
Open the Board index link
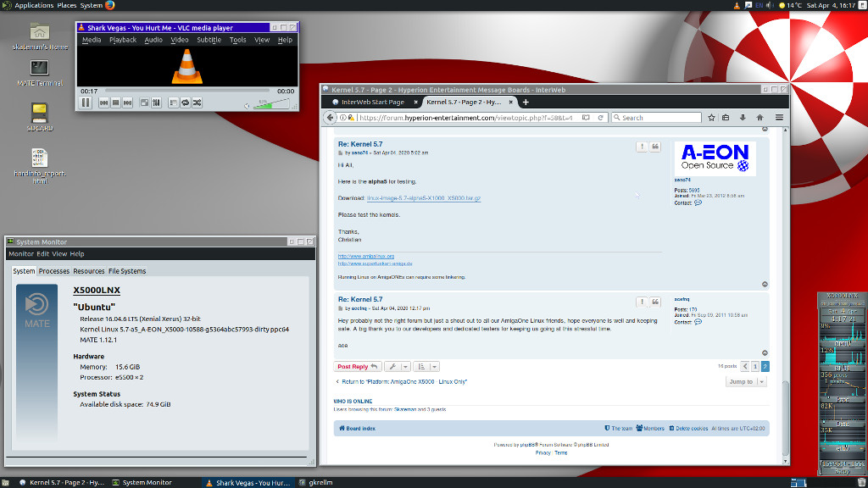pyautogui.click(x=357, y=428)
